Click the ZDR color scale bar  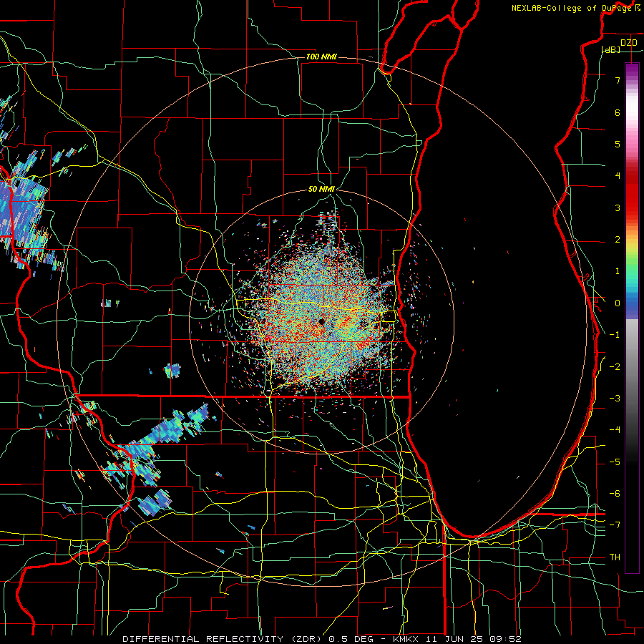[632, 318]
